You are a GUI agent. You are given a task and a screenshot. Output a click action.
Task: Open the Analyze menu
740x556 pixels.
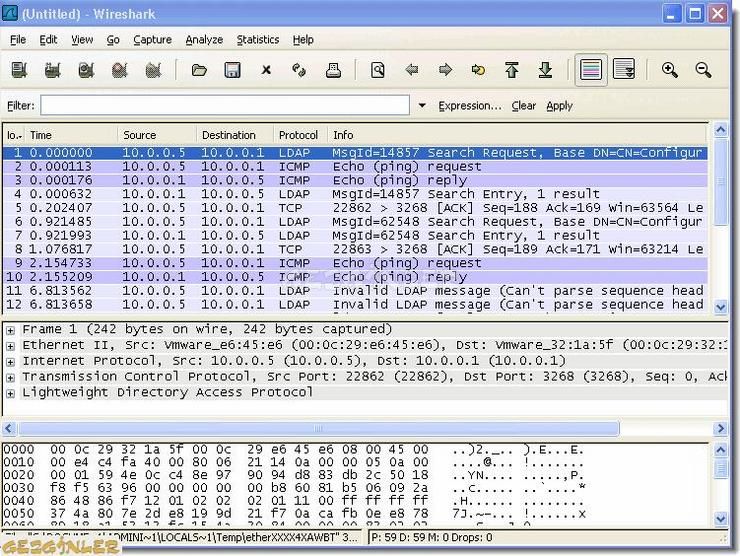[x=204, y=40]
